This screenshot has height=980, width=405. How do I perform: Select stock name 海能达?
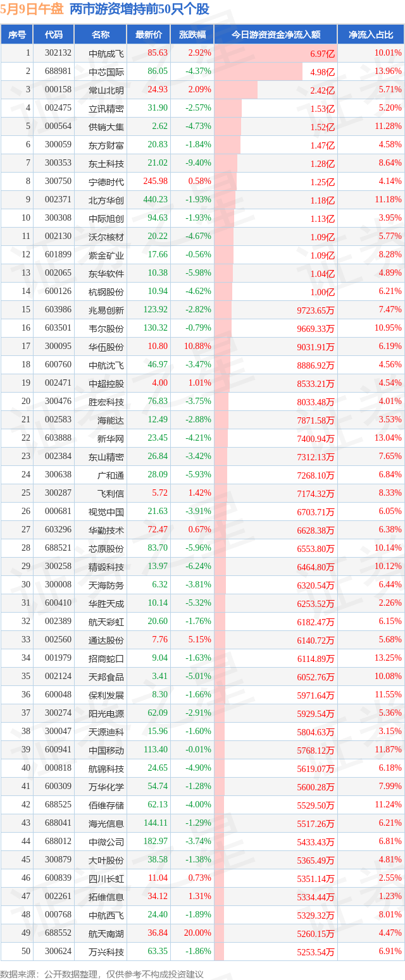point(111,420)
